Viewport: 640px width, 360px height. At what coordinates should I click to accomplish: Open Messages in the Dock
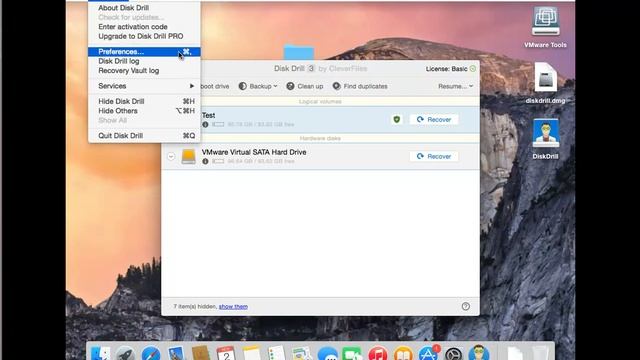pos(327,353)
